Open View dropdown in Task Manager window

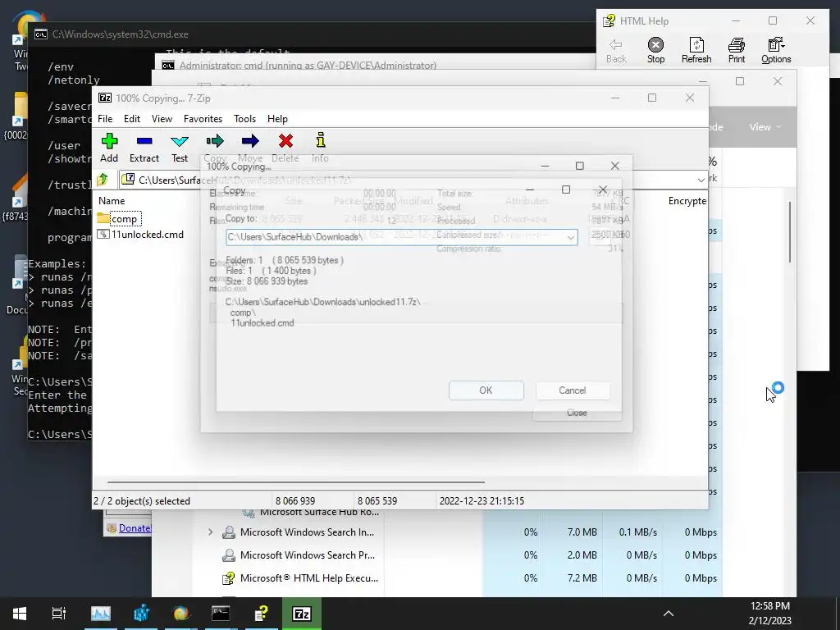pos(765,127)
